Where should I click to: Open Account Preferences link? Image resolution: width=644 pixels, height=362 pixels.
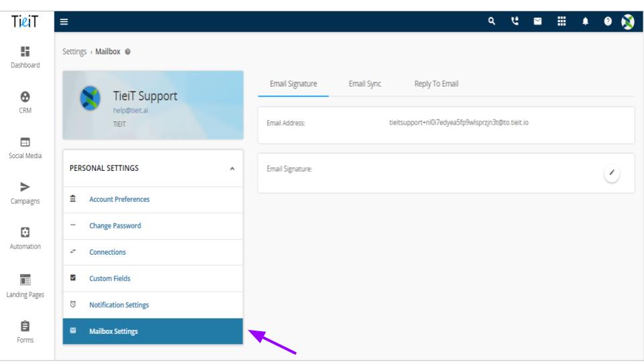click(x=119, y=199)
